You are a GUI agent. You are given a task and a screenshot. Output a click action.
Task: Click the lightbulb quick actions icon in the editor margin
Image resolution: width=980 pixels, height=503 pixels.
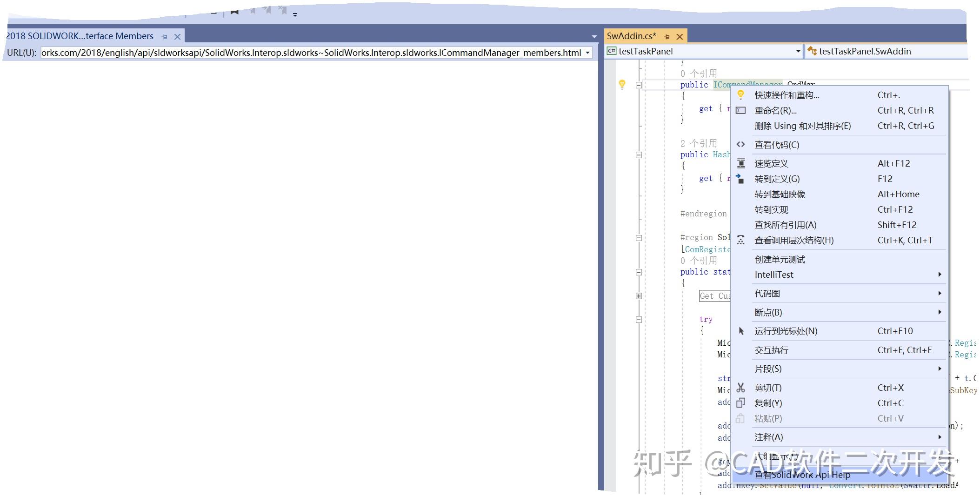click(x=622, y=84)
